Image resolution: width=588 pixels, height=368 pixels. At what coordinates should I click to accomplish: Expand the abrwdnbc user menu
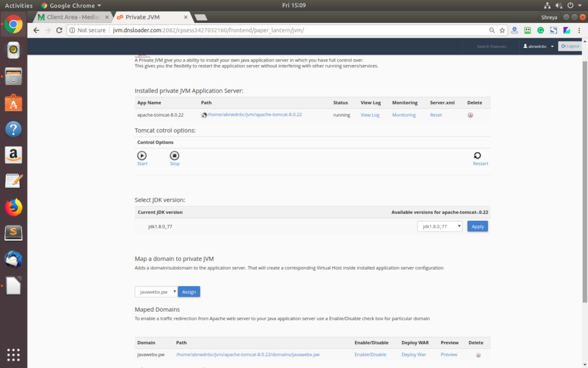tap(539, 46)
